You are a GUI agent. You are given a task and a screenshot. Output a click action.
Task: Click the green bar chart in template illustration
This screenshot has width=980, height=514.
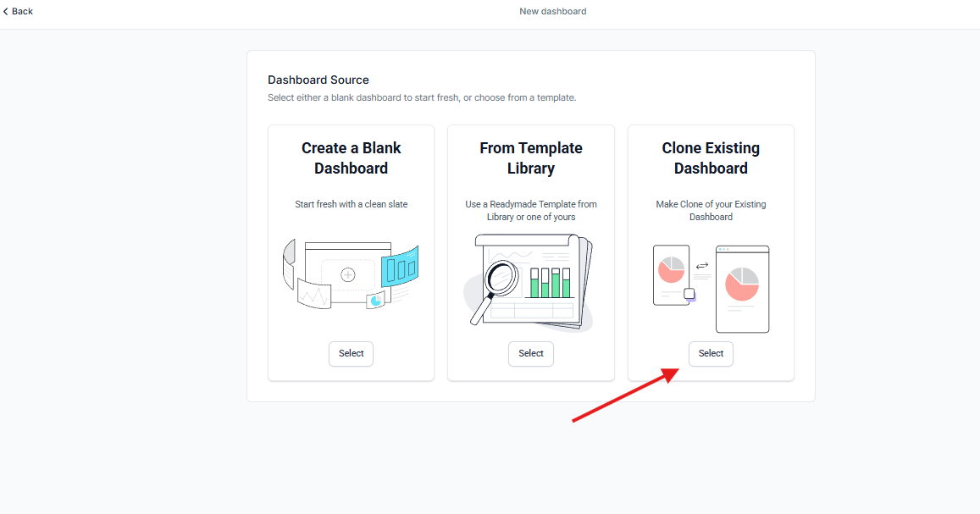point(551,283)
